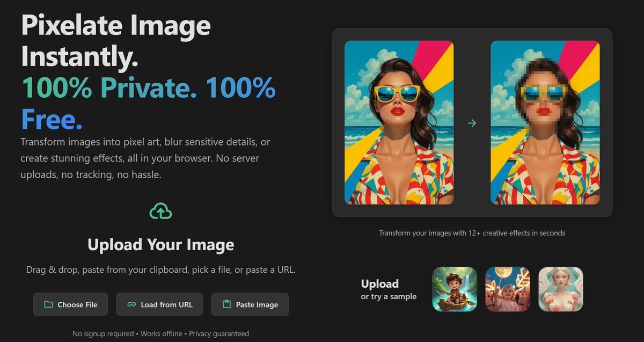Click the original woman with sunglasses preview
Image resolution: width=644 pixels, height=342 pixels.
pos(399,122)
